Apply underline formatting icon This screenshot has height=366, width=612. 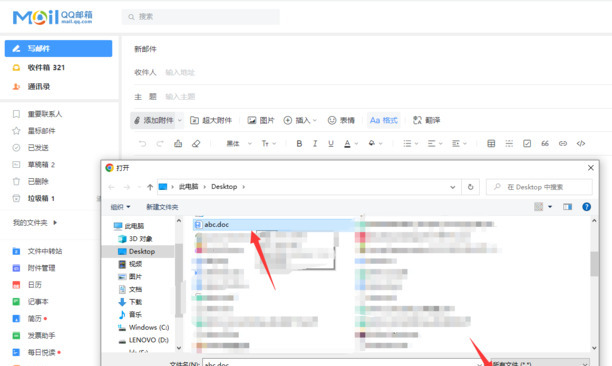pyautogui.click(x=331, y=144)
